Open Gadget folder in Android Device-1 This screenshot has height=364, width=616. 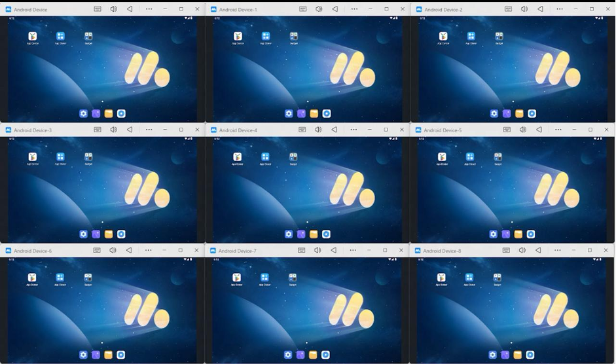point(294,36)
